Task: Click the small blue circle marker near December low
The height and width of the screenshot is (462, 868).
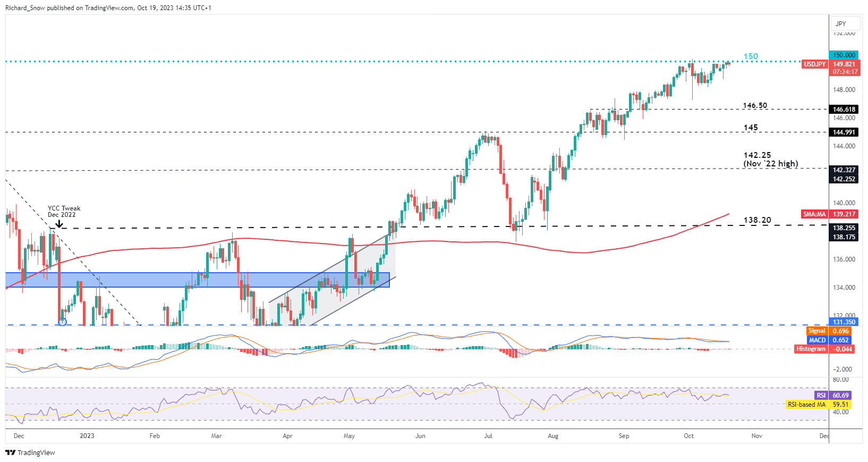Action: pos(63,322)
